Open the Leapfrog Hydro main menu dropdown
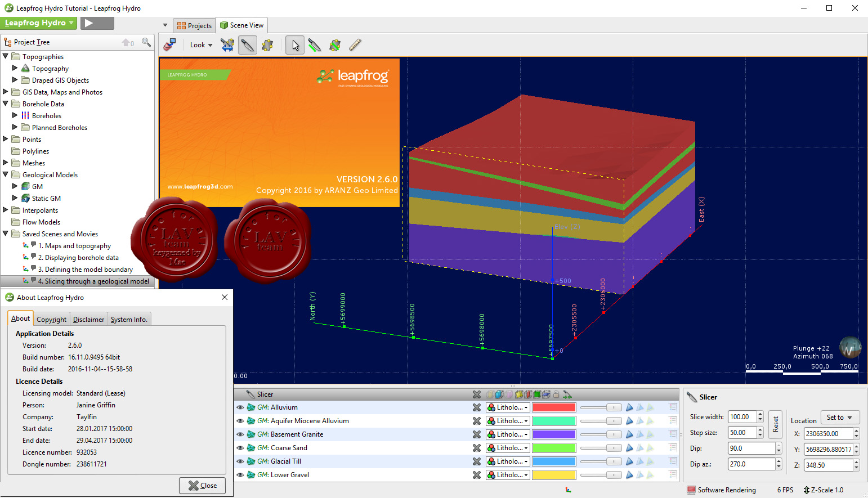Screen dimensions: 868x498 (x=39, y=23)
